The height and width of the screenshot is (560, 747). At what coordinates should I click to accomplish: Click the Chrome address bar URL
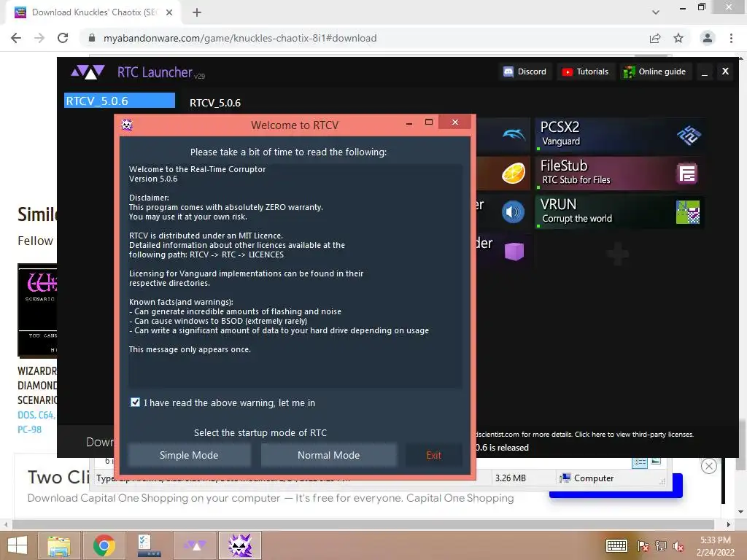coord(240,38)
